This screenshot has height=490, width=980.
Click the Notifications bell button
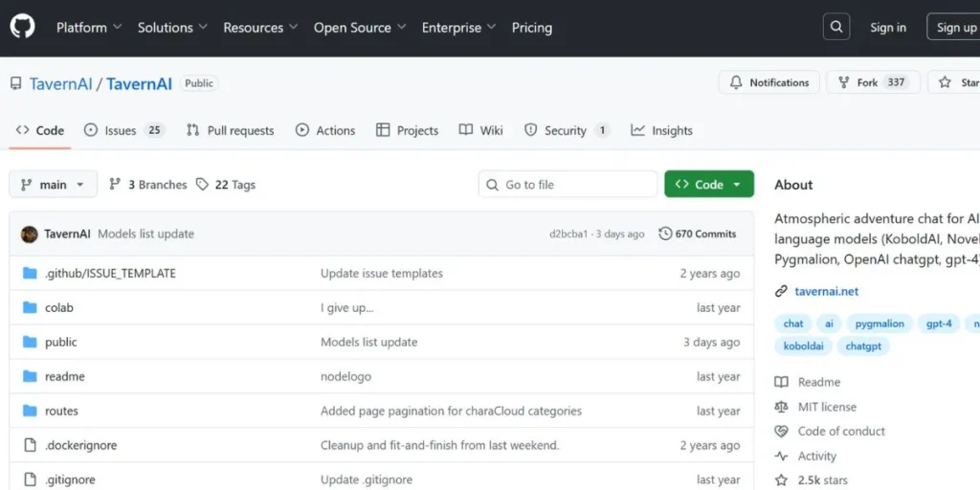click(769, 82)
